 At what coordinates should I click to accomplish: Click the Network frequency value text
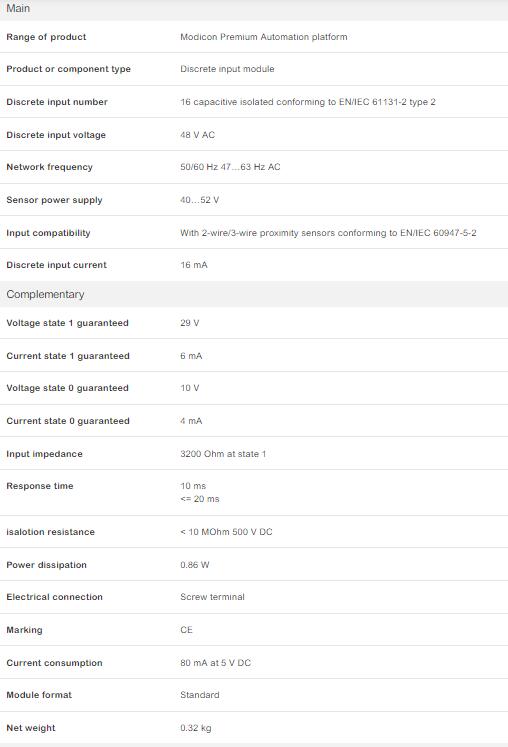(230, 167)
